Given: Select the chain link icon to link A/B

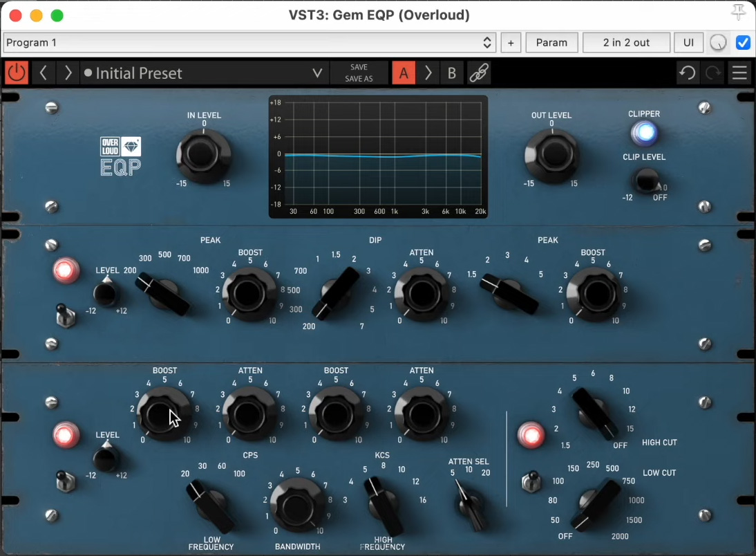Looking at the screenshot, I should [x=479, y=73].
